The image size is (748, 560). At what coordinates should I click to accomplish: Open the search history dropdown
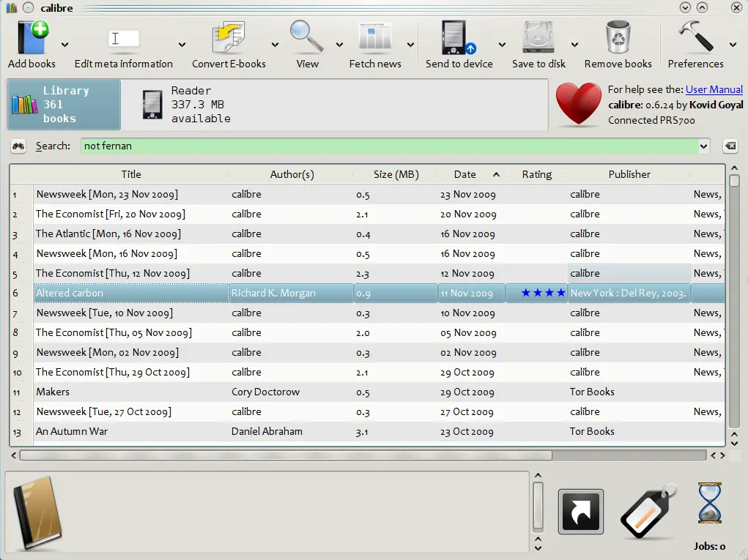(x=703, y=146)
